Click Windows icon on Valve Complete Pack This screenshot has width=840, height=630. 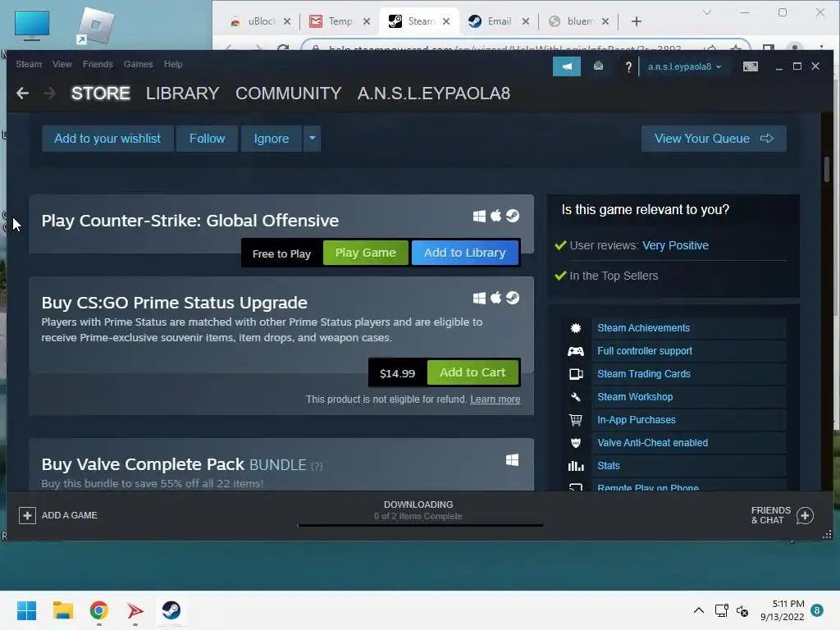tap(512, 459)
